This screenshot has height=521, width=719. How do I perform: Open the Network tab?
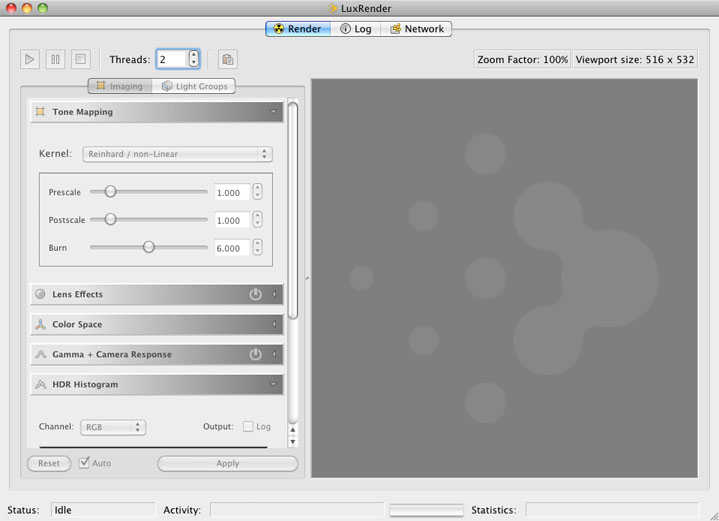[417, 29]
